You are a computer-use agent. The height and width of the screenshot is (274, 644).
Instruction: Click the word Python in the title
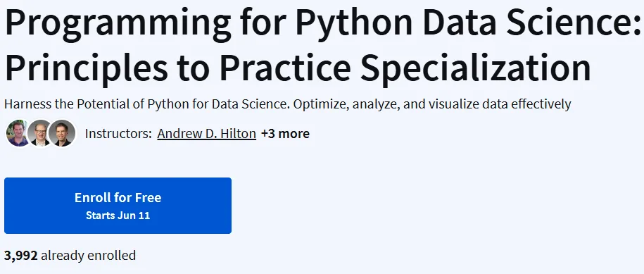pyautogui.click(x=354, y=25)
